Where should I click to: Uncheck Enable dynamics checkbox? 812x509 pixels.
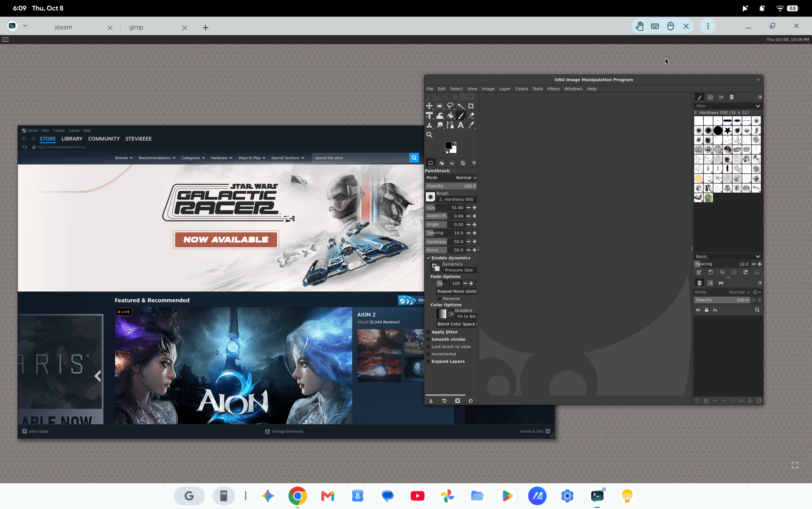pyautogui.click(x=428, y=258)
